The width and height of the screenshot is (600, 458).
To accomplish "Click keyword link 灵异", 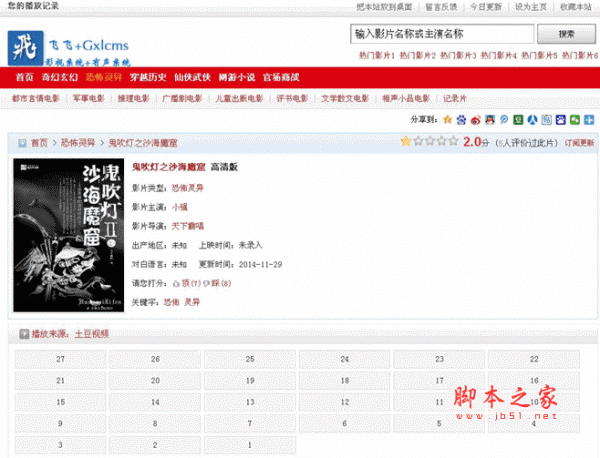I will point(192,302).
